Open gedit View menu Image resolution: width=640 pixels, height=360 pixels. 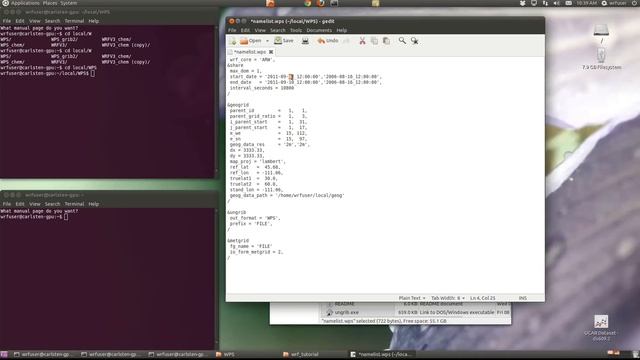pyautogui.click(x=260, y=30)
